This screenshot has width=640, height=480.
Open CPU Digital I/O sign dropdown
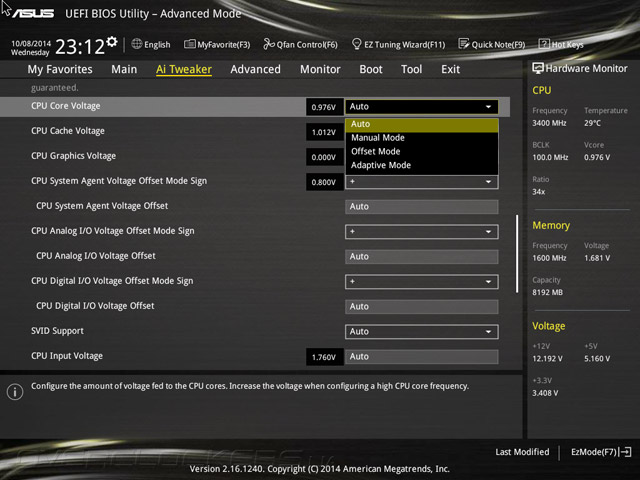click(x=422, y=282)
